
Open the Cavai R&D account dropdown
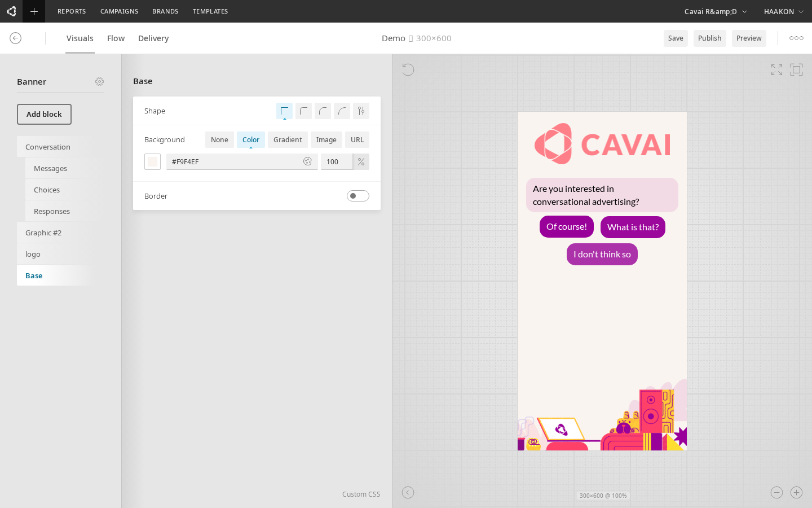716,11
